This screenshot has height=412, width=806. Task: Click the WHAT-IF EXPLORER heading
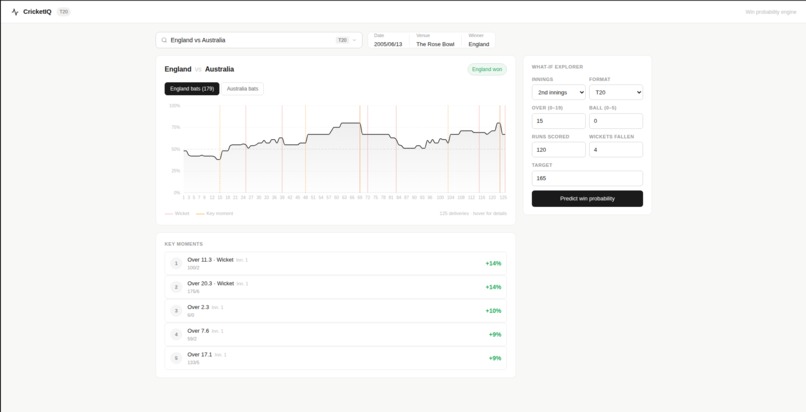(557, 67)
